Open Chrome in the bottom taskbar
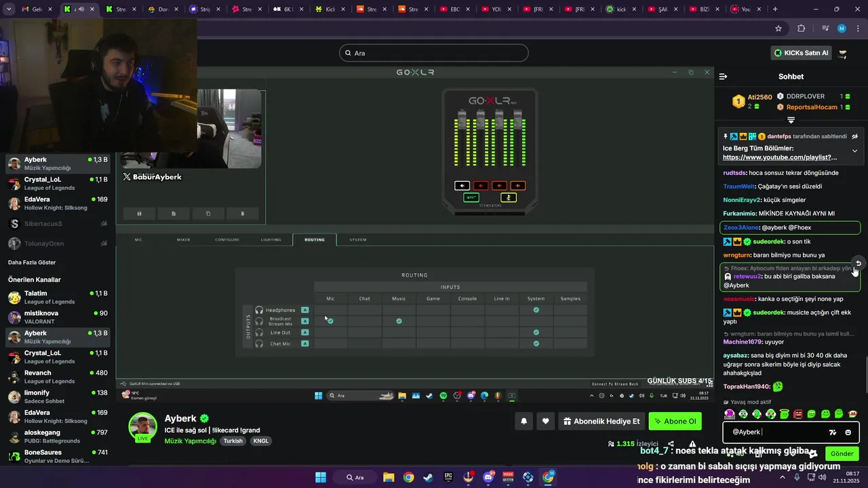This screenshot has height=488, width=868. tap(408, 477)
